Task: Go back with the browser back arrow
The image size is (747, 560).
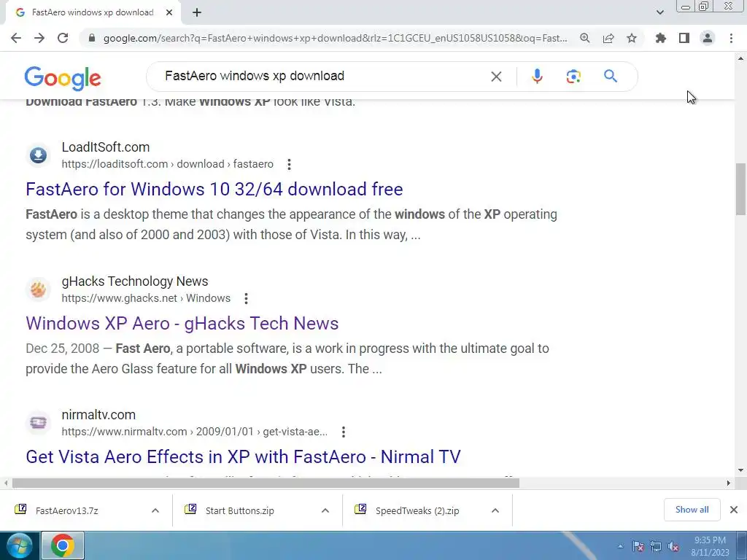Action: coord(16,38)
